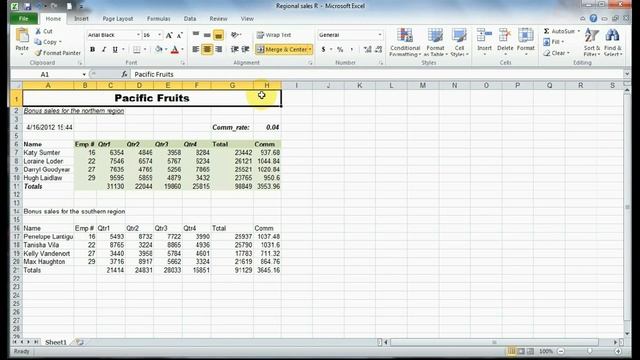This screenshot has height=360, width=640.
Task: Open Cell Styles gallery
Action: pyautogui.click(x=459, y=42)
